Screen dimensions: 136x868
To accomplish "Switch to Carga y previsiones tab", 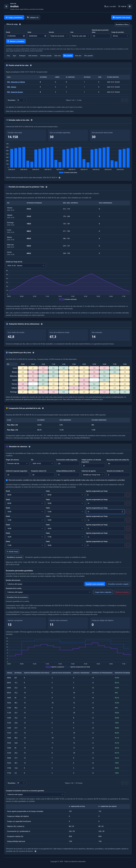I will pyautogui.click(x=14, y=18).
